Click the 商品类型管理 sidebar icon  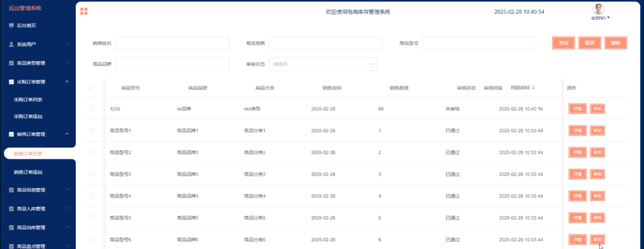coord(11,63)
